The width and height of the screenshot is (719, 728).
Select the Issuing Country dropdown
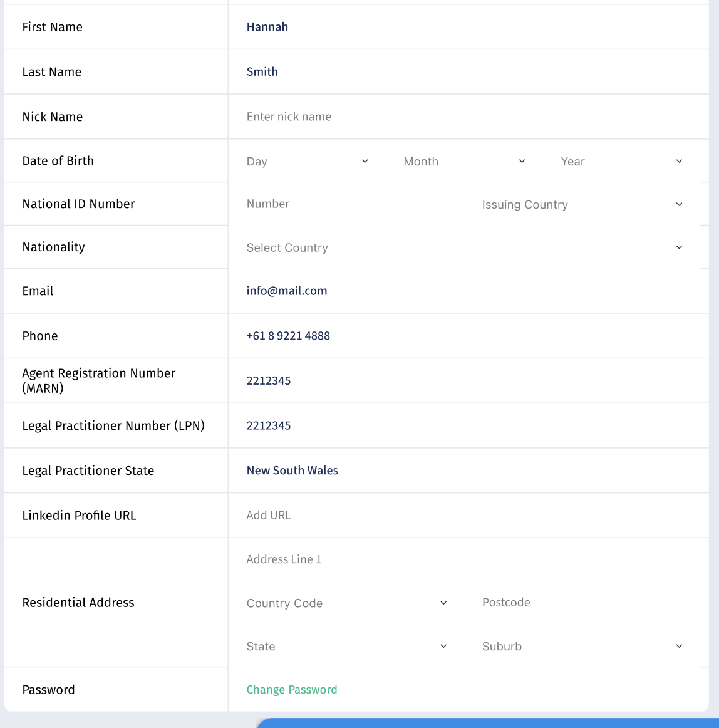click(582, 205)
